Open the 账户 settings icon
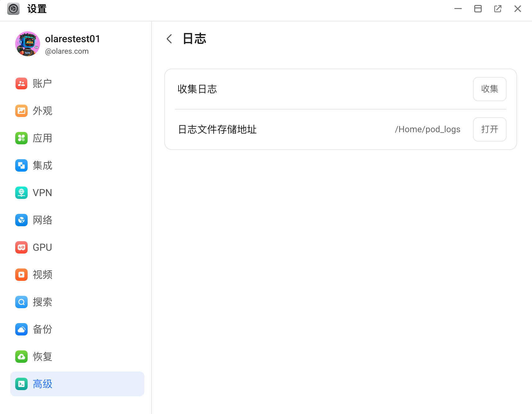Screen dimensions: 532x414 [21, 83]
